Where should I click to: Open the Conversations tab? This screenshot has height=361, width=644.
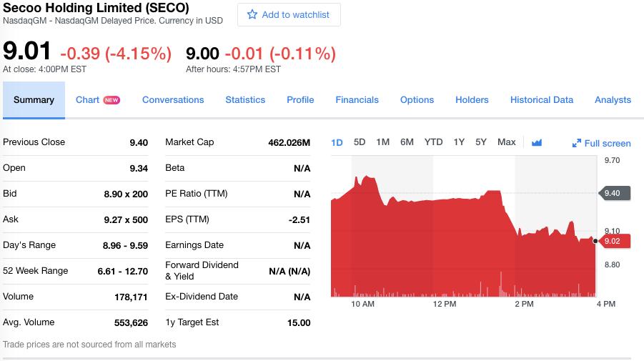(173, 100)
